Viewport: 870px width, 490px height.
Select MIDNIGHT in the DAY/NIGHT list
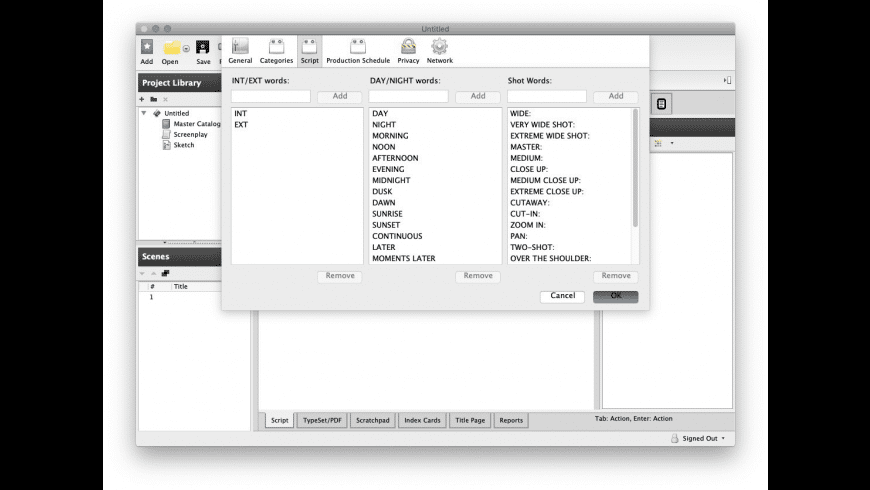tap(391, 180)
